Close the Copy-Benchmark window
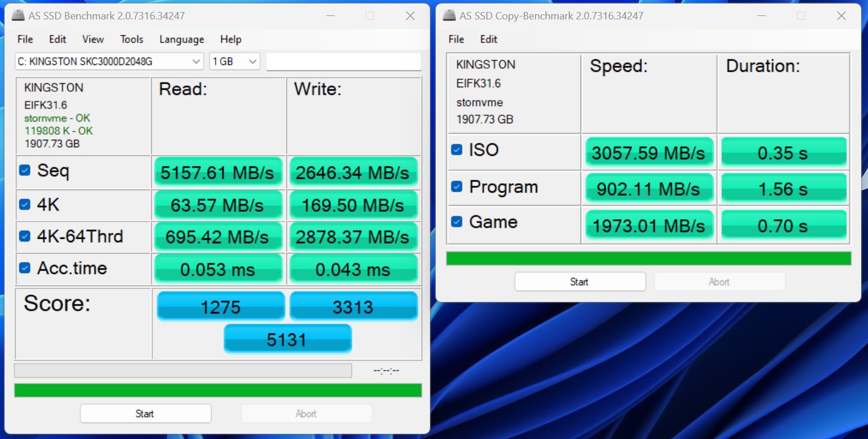Screen dimensions: 868x439 tap(841, 16)
